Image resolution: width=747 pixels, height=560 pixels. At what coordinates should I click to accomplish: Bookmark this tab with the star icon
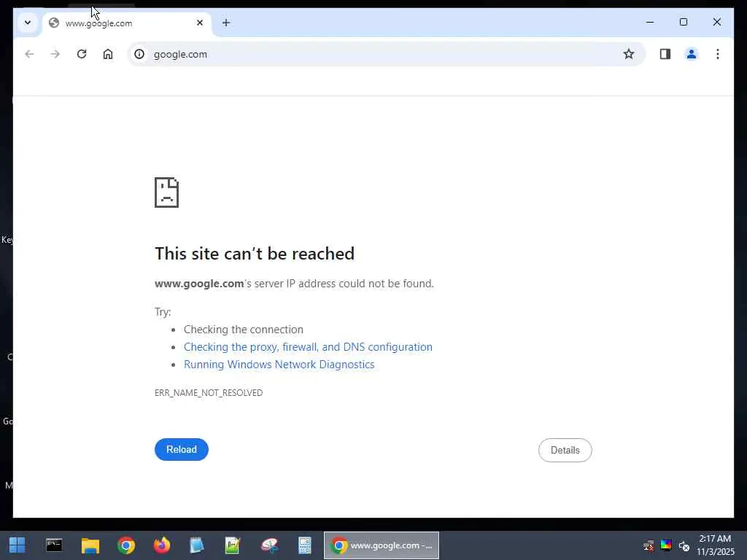coord(628,54)
